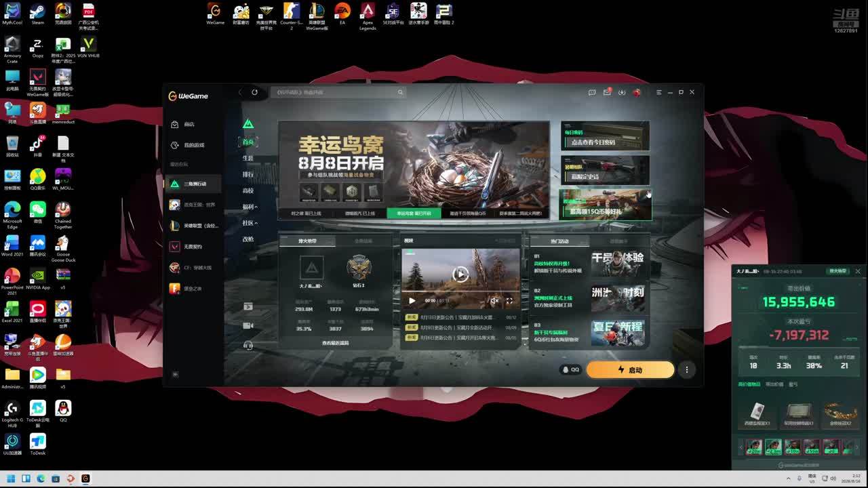Click the QQ login account button
The width and height of the screenshot is (868, 488).
571,370
